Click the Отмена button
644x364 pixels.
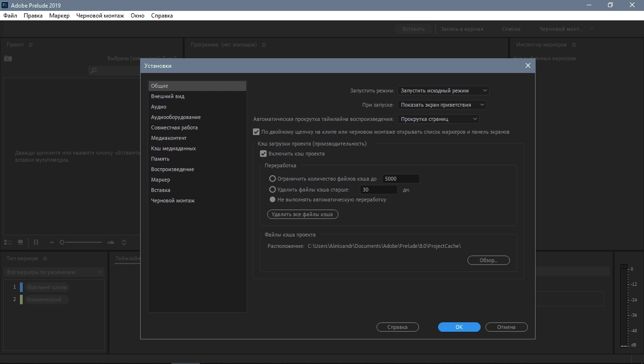[507, 327]
